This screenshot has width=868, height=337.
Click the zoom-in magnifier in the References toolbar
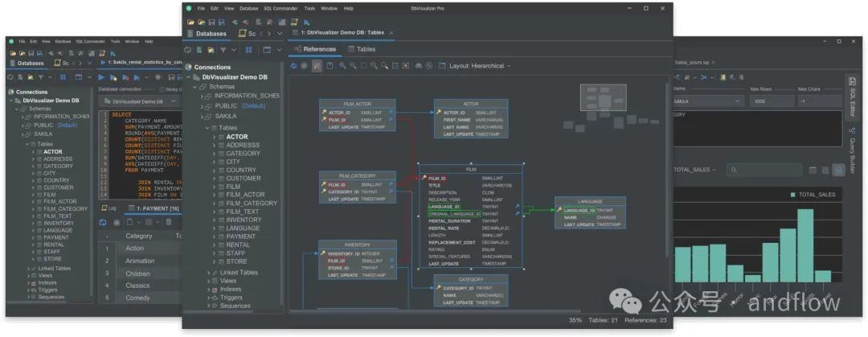(342, 66)
